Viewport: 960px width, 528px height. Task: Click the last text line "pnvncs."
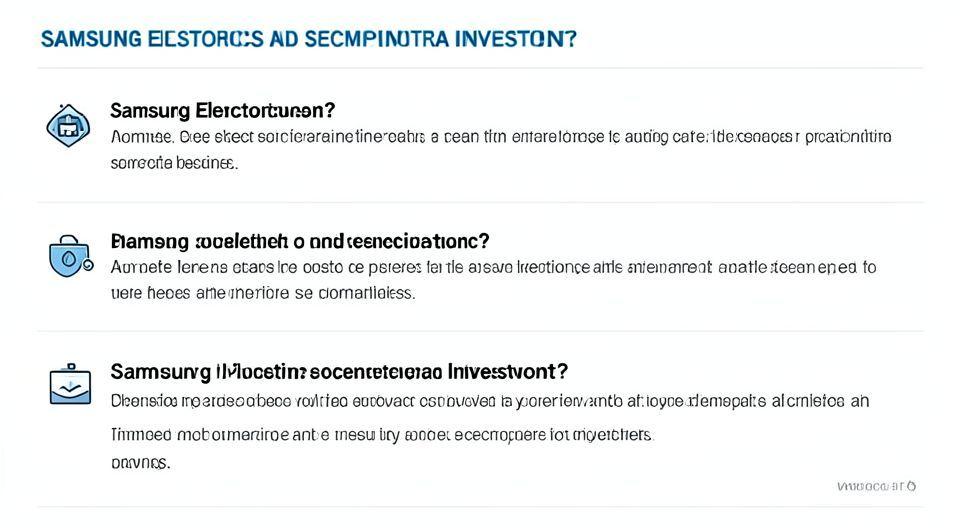[140, 463]
